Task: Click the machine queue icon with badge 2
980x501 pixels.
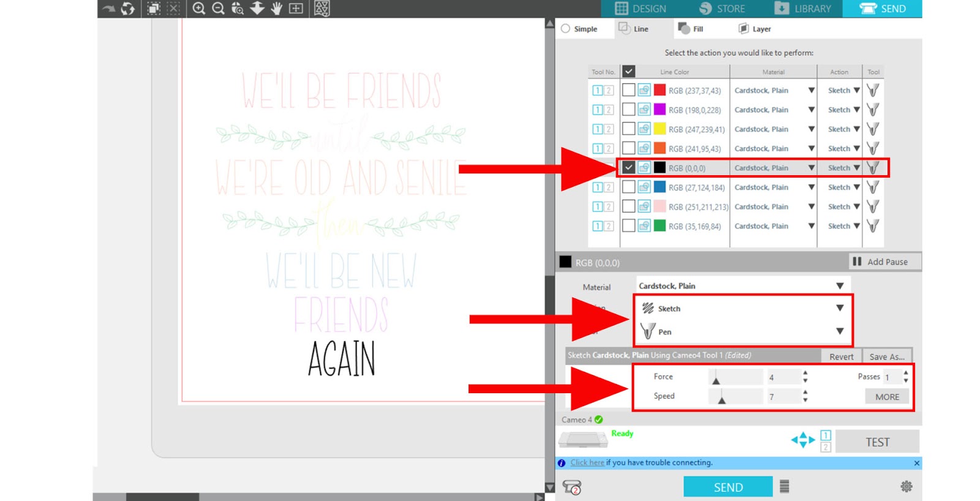Action: 571,488
